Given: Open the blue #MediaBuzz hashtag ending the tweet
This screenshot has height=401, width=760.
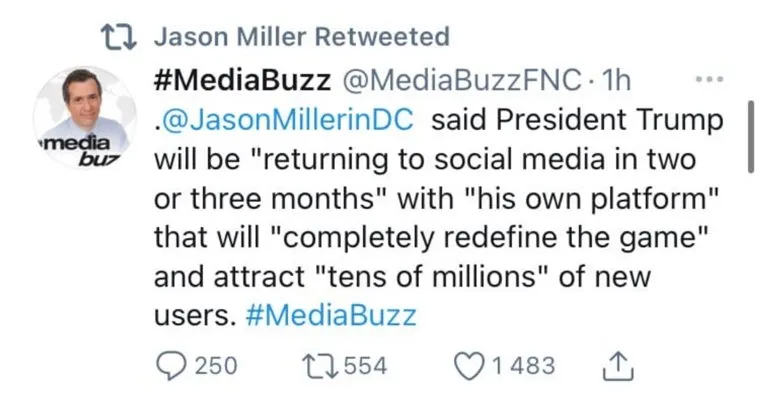Looking at the screenshot, I should click(x=329, y=316).
